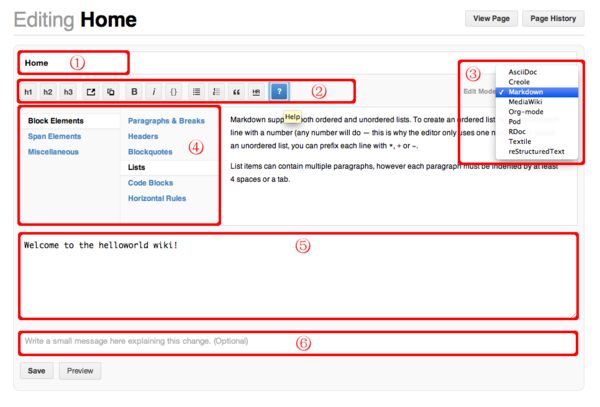Open Miscellaneous help category

point(53,152)
